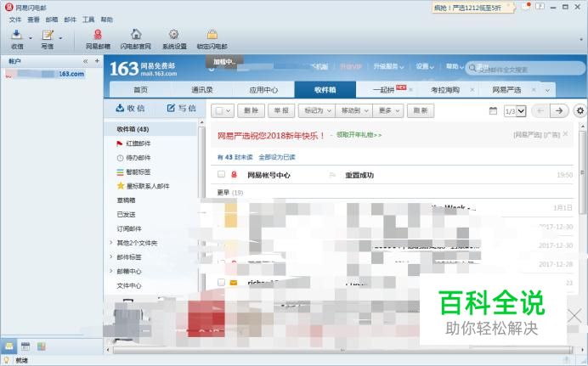Image resolution: width=588 pixels, height=366 pixels.
Task: Click the 写信 button in webmail sidebar
Action: pos(182,108)
